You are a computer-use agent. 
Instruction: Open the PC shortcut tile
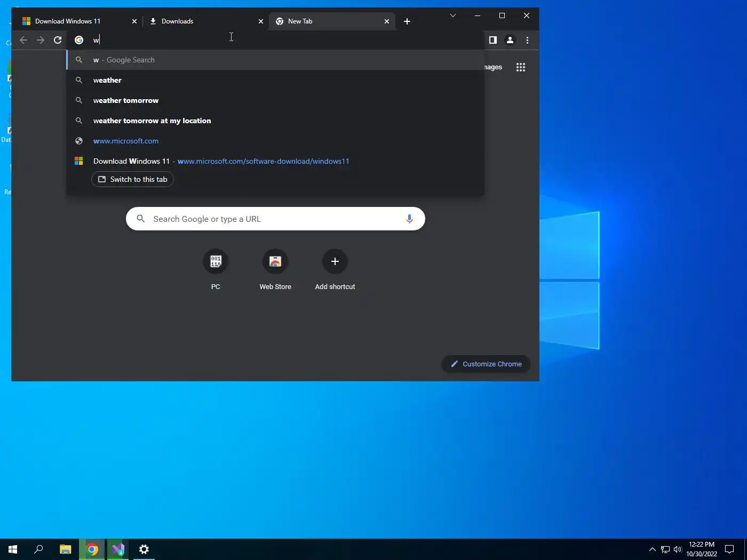pos(216,270)
